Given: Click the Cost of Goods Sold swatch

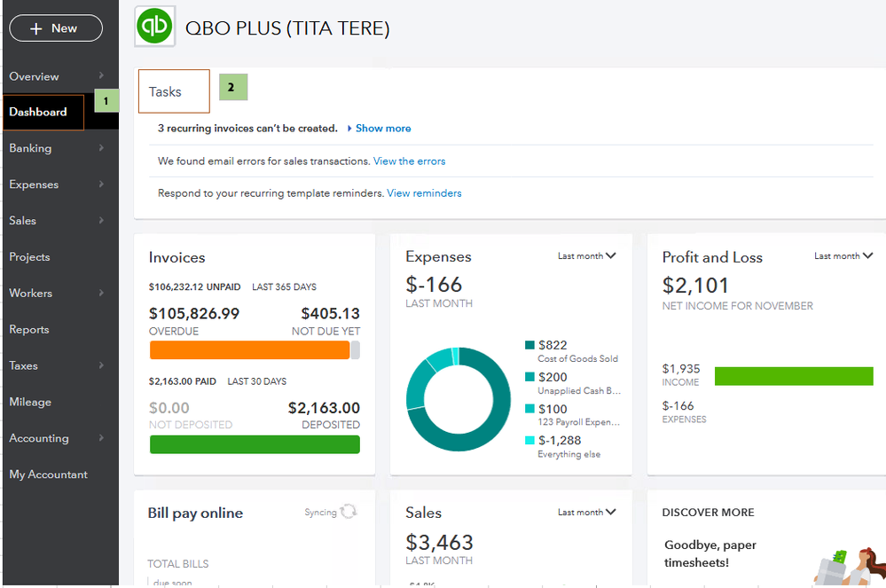Looking at the screenshot, I should point(530,346).
